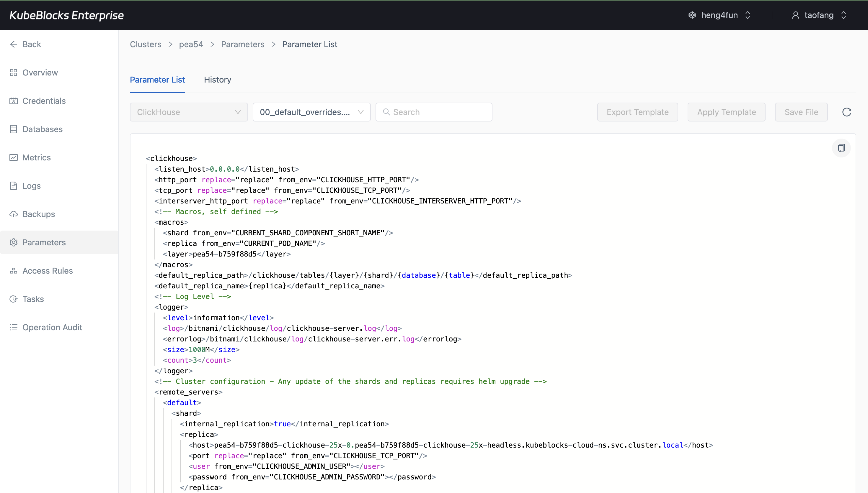
Task: Click the Apply Template button
Action: coord(726,112)
